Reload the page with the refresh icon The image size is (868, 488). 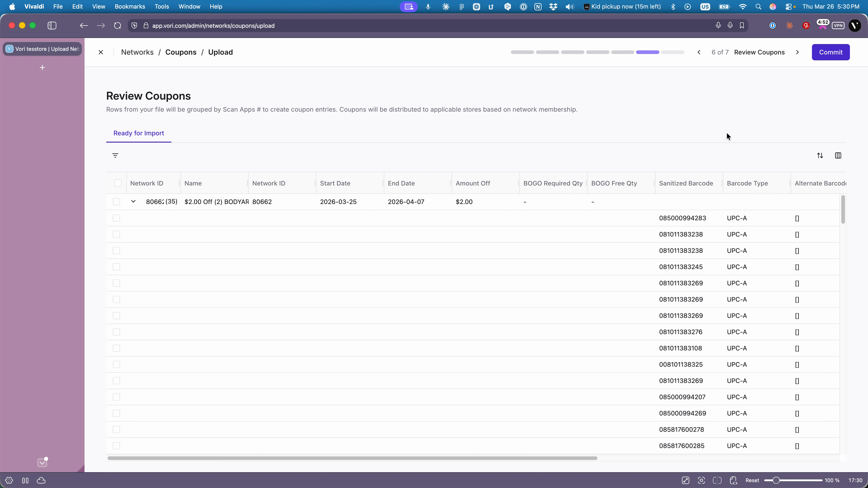(x=117, y=26)
